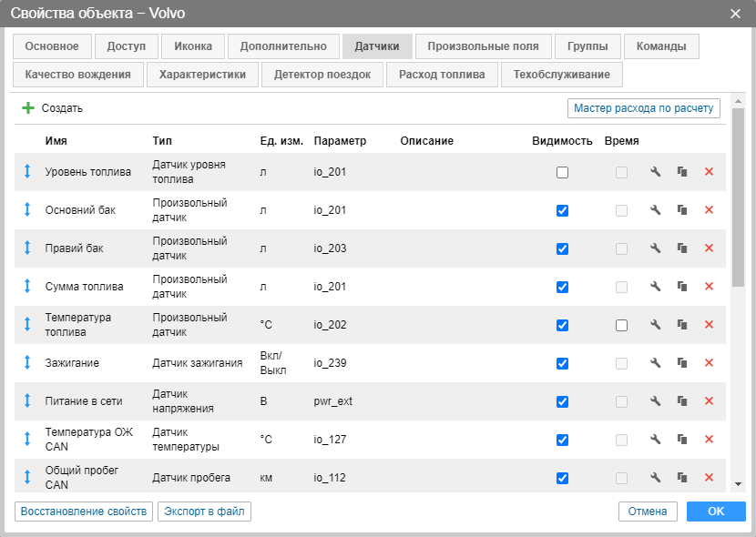Click the reorder arrow for Температура топлива row

click(27, 325)
